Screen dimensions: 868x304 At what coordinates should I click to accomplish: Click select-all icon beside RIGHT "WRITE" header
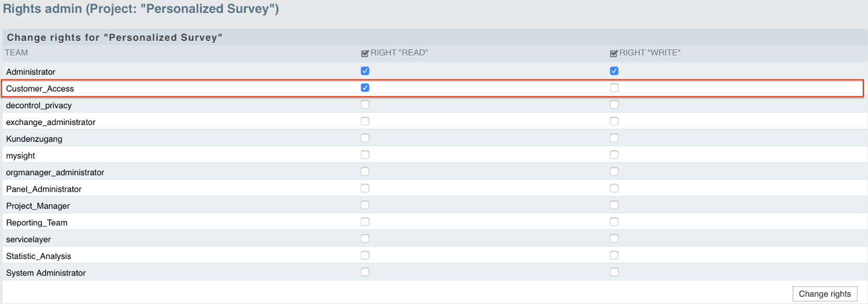614,53
